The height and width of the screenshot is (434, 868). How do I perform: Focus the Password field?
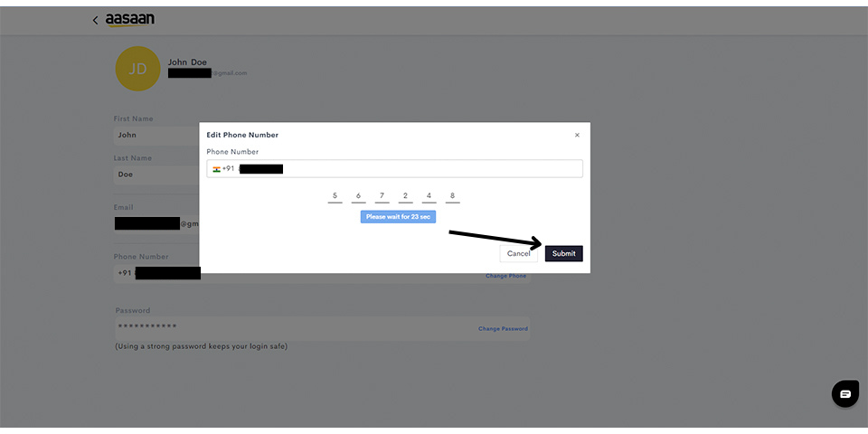point(289,326)
